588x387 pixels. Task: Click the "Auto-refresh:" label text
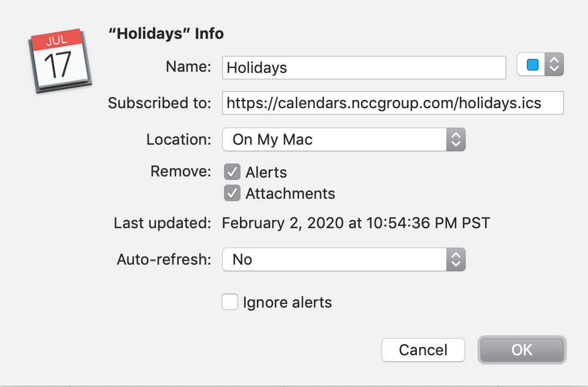point(163,259)
